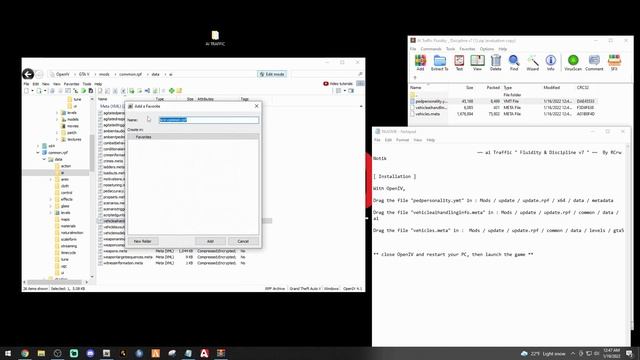Select the streaming folder in OpenIV tree
Image resolution: width=640 pixels, height=360 pixels.
[66, 246]
